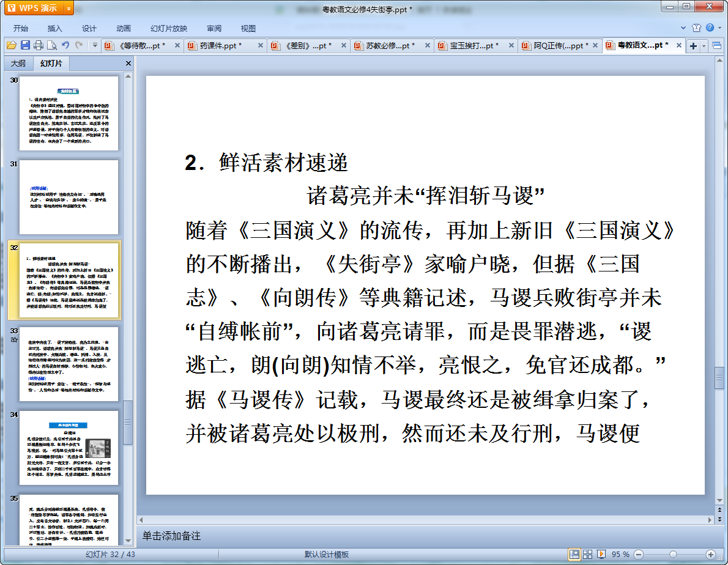Image resolution: width=728 pixels, height=565 pixels.
Task: Click the 默认设计模板 status bar text
Action: click(x=327, y=555)
